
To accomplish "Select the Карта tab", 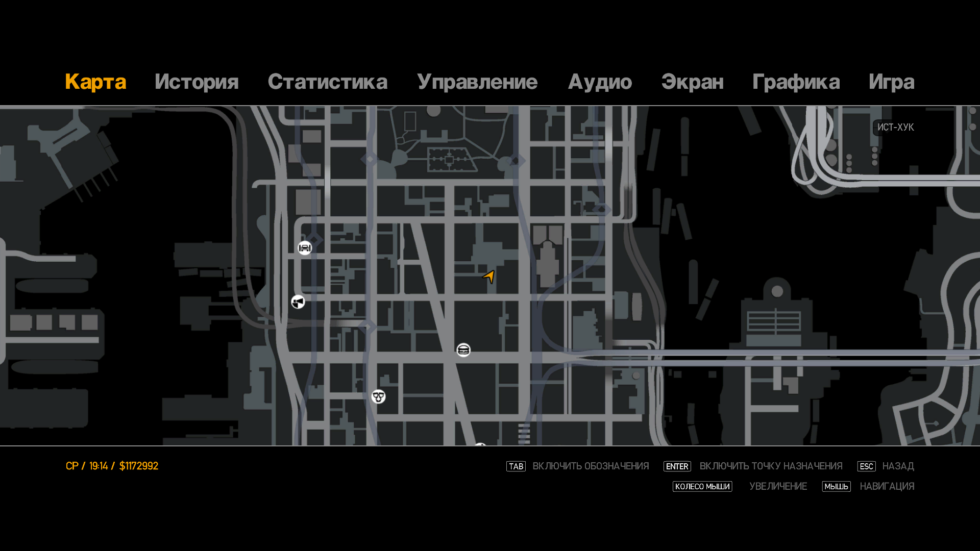I will click(x=95, y=82).
